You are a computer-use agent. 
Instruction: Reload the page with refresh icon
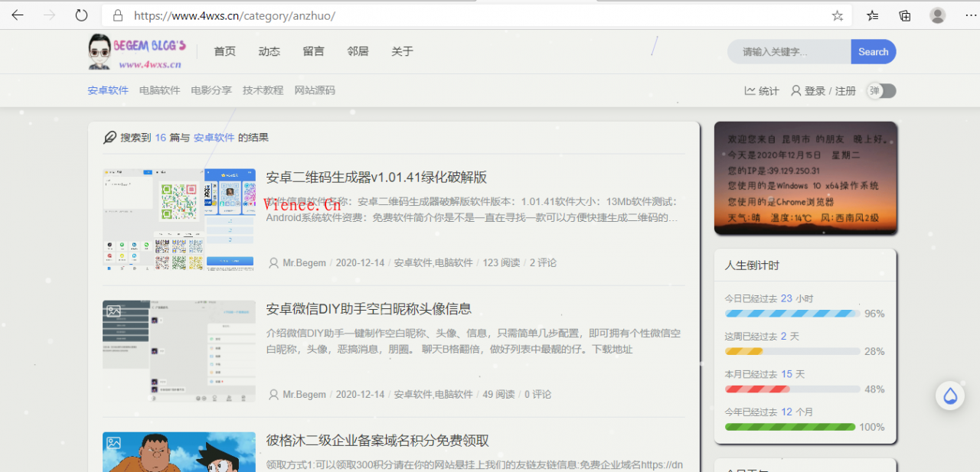(x=81, y=15)
